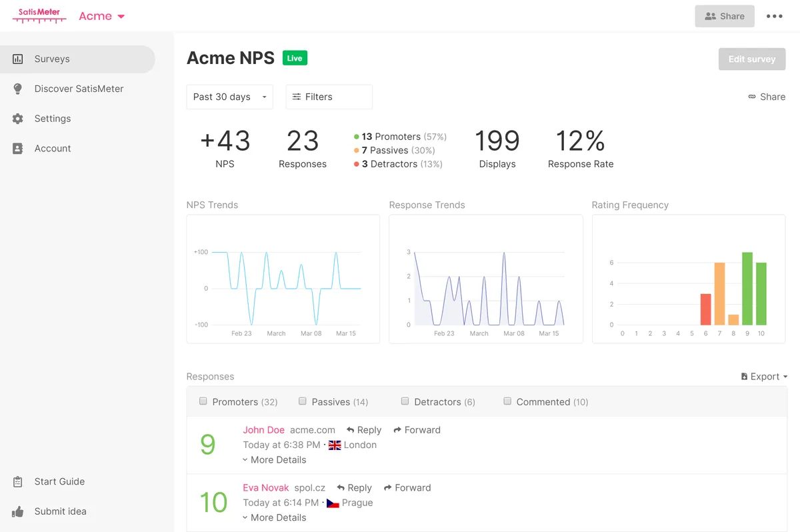Reply to Eva Novak's response
The image size is (800, 532).
tap(355, 488)
